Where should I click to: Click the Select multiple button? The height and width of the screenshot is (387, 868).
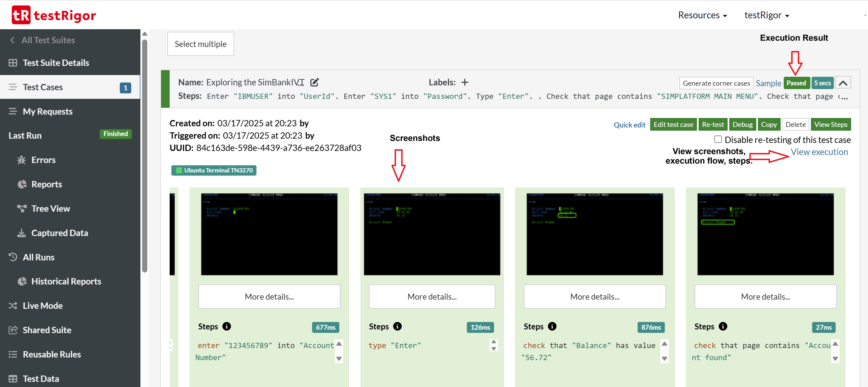click(201, 44)
